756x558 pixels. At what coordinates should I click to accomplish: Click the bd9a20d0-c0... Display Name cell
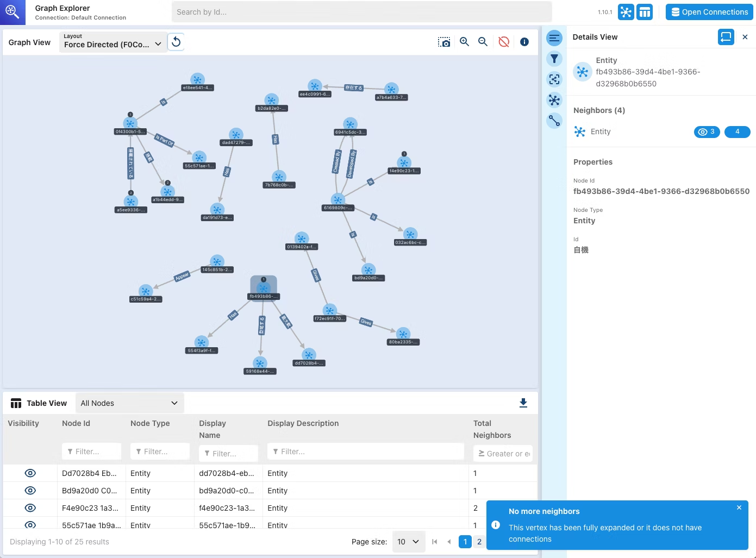click(228, 491)
